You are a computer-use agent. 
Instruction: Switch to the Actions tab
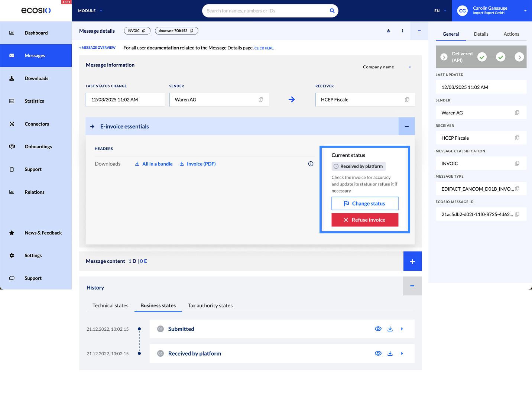(511, 34)
